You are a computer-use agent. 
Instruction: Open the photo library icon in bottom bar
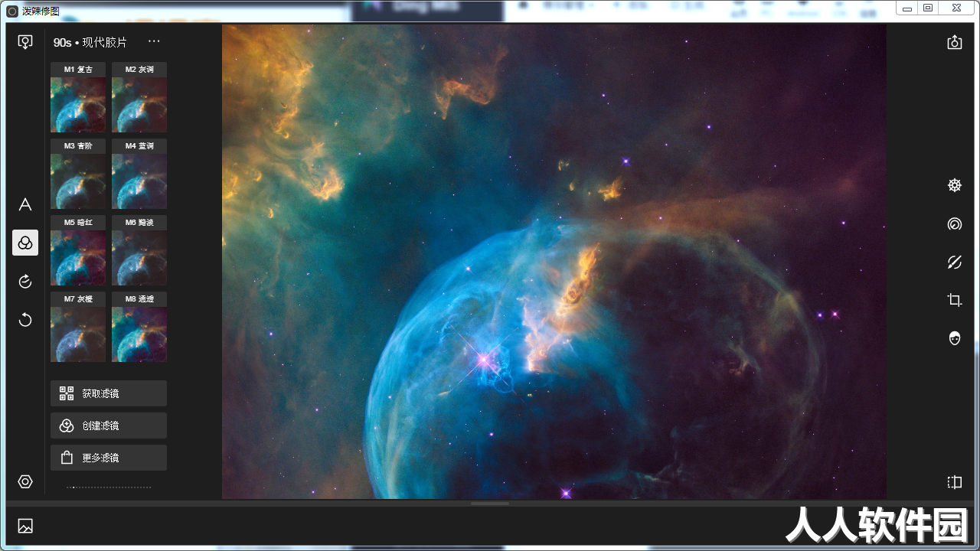click(x=25, y=526)
